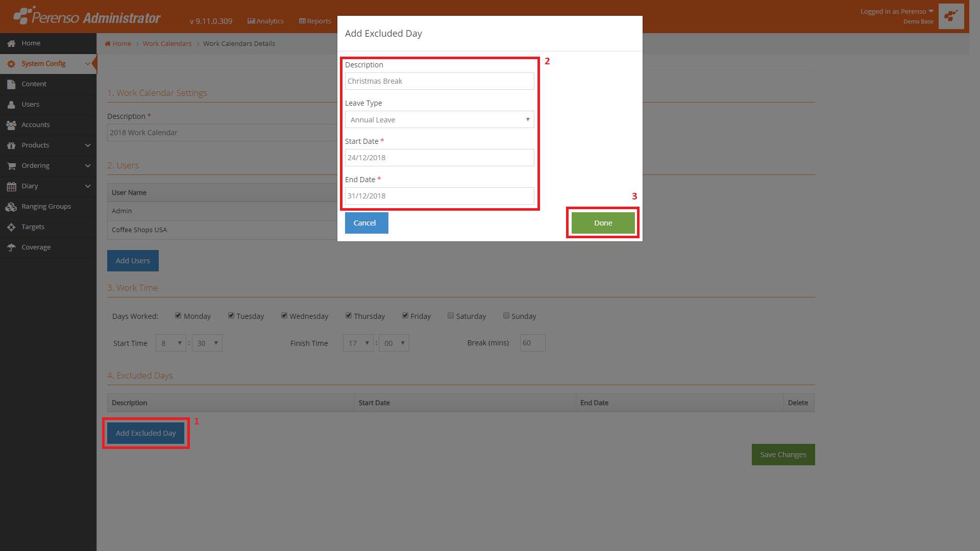Open the Reports menu
The image size is (980, 551).
coord(315,21)
